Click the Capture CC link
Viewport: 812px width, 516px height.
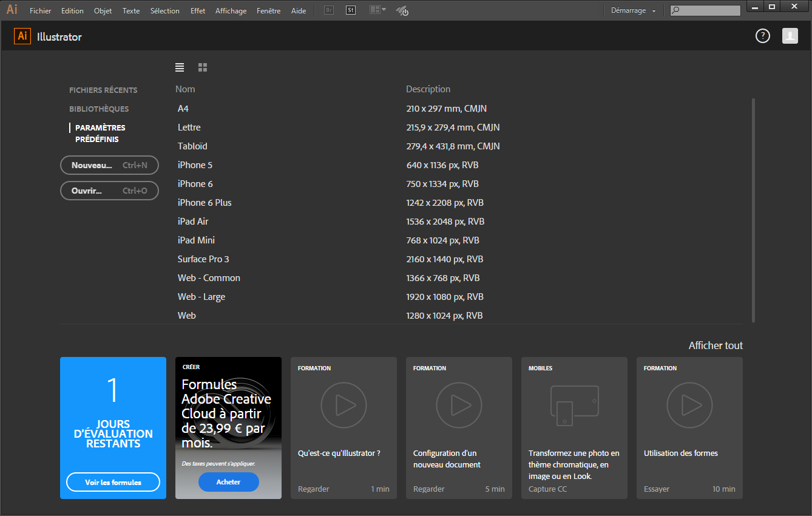pyautogui.click(x=548, y=489)
